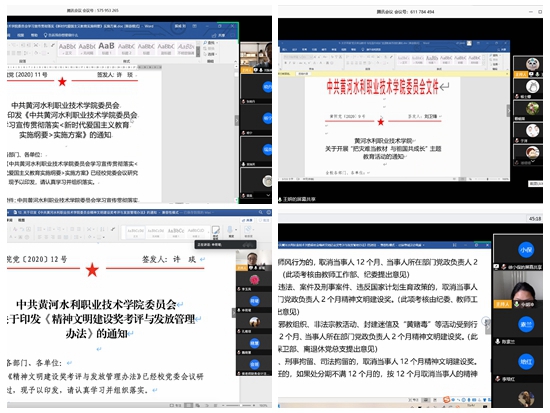Toggle the screen-share indicator on top-right host tile
The image size is (550, 413).
click(x=532, y=74)
